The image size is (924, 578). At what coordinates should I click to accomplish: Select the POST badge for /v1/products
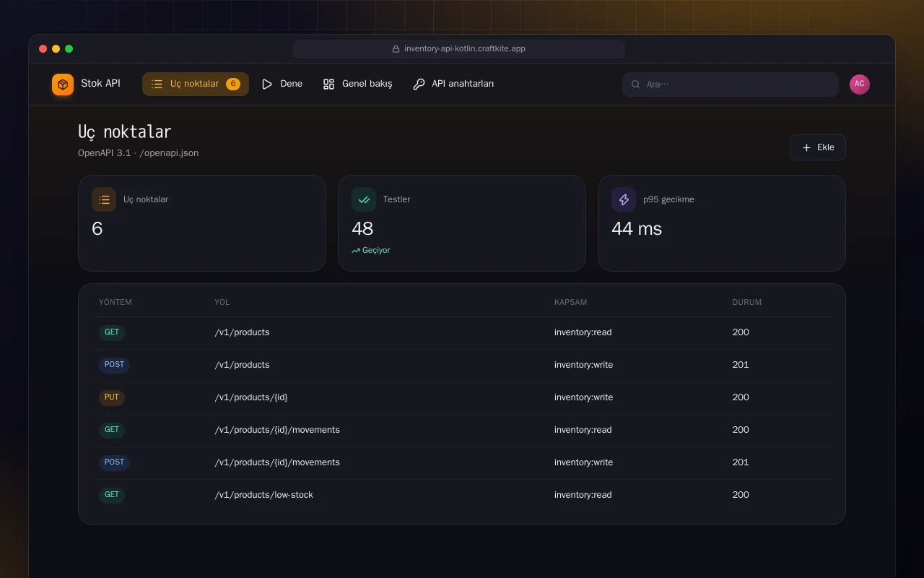coord(114,365)
